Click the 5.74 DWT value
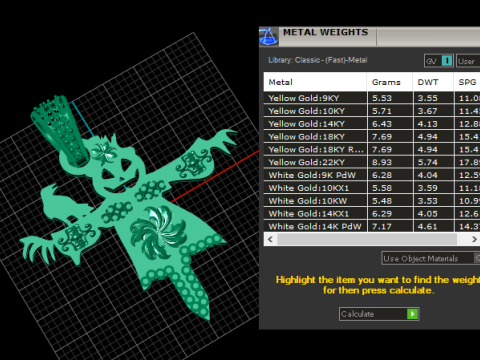Viewport: 480px width, 360px height. (x=427, y=162)
